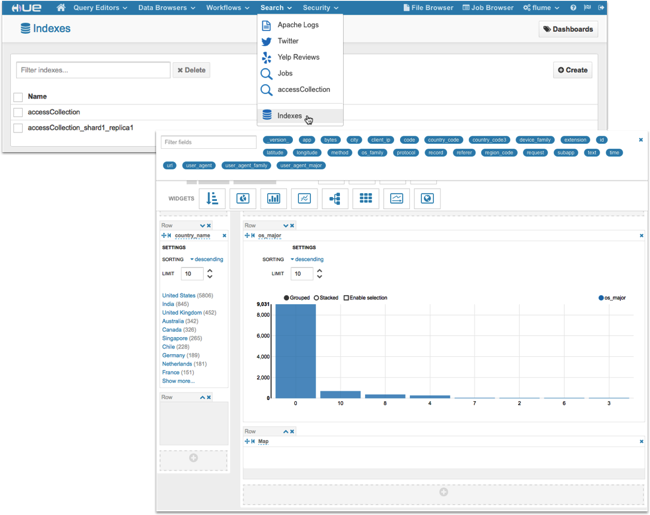Select the line chart widget icon
650x515 pixels.
click(x=304, y=198)
